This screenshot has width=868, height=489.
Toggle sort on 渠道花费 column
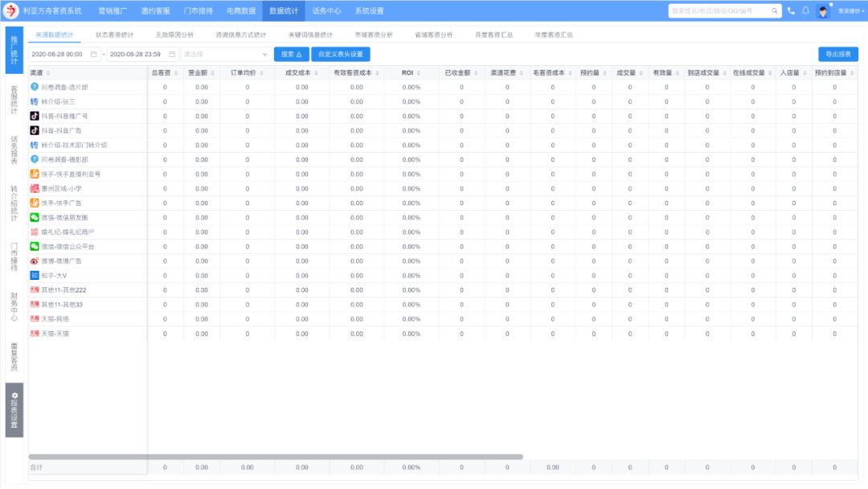tap(522, 72)
